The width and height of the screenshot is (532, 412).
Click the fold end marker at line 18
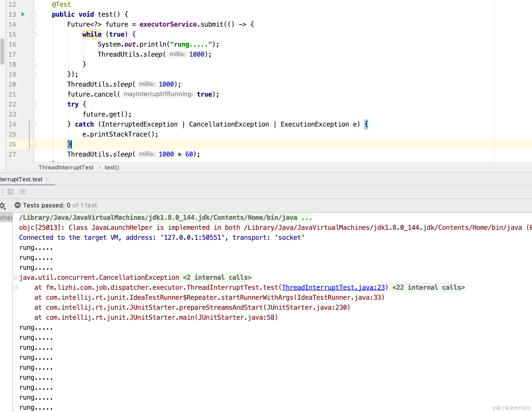pos(34,64)
